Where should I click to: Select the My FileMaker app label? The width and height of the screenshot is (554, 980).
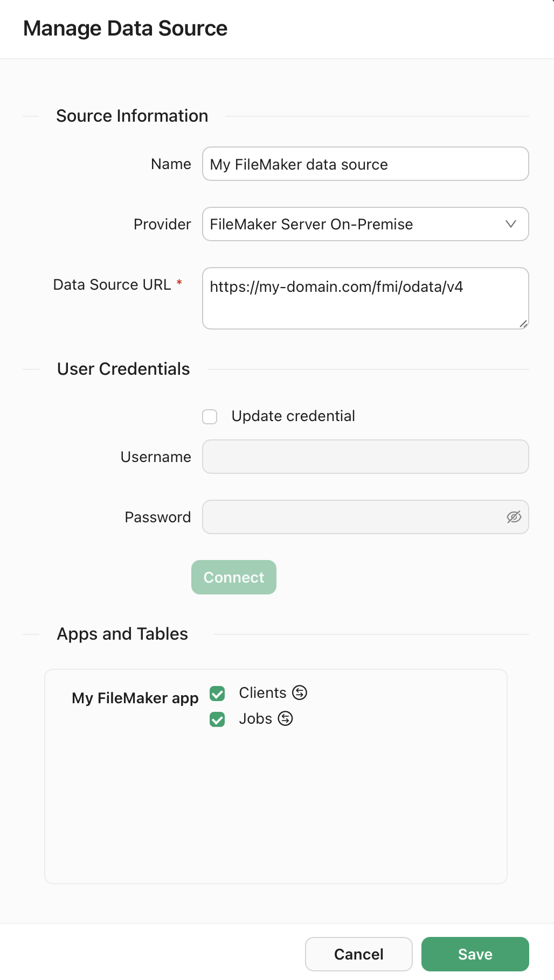click(x=135, y=698)
